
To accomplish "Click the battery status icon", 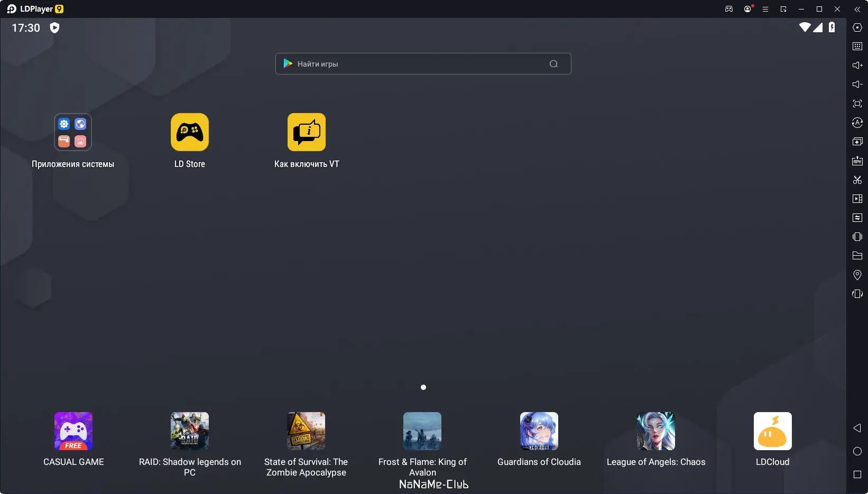I will (832, 27).
